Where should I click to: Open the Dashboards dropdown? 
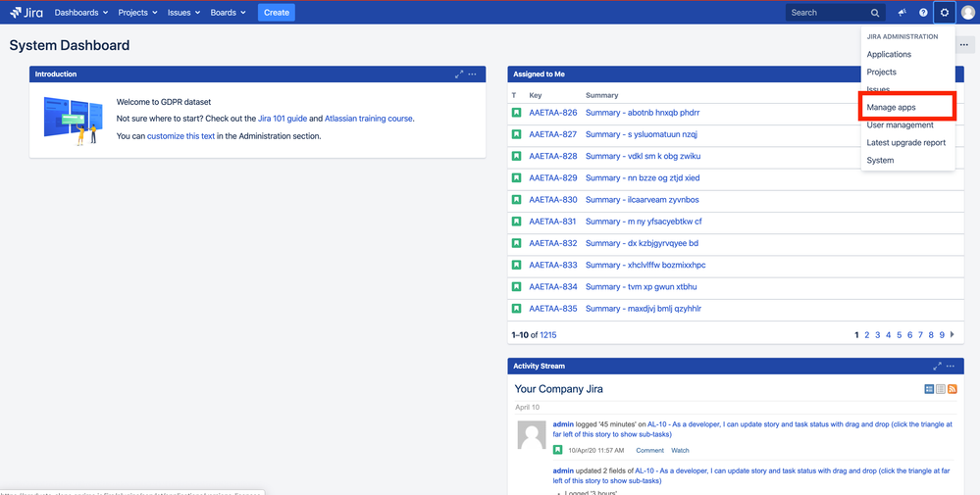[x=81, y=13]
